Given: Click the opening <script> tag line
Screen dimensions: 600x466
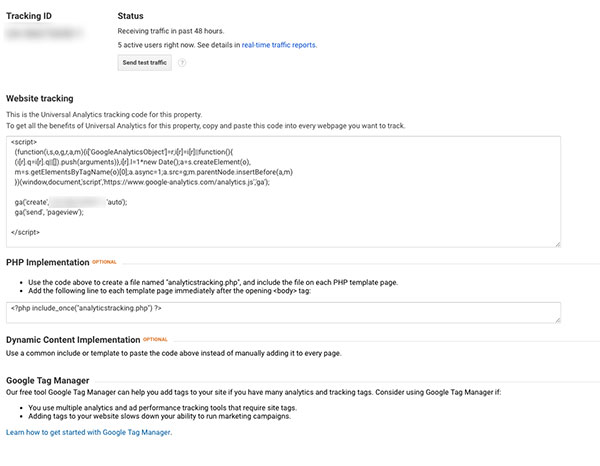Looking at the screenshot, I should [x=24, y=142].
